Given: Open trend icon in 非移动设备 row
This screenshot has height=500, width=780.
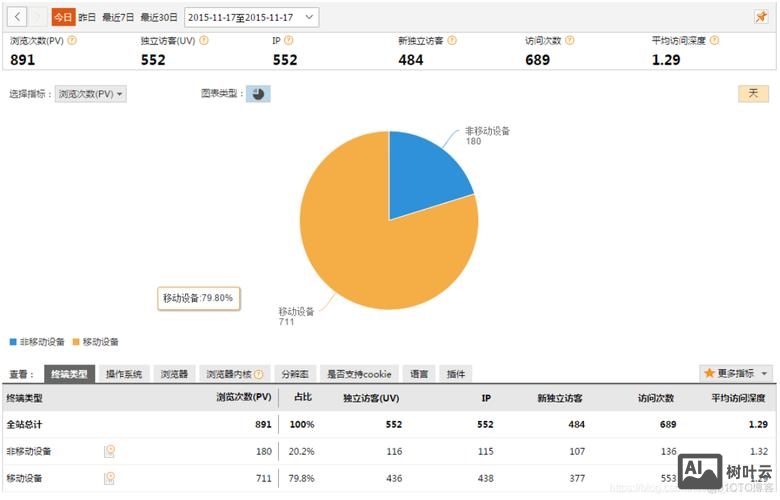Looking at the screenshot, I should 109,451.
